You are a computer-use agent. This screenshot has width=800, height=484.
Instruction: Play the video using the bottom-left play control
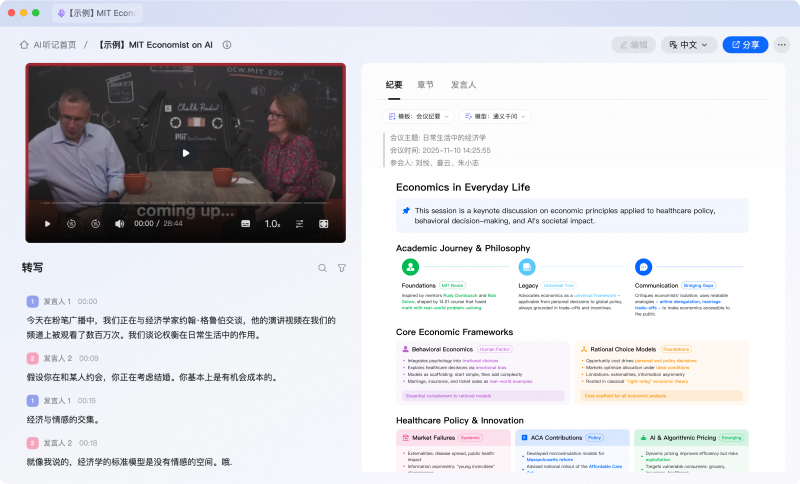coord(47,224)
